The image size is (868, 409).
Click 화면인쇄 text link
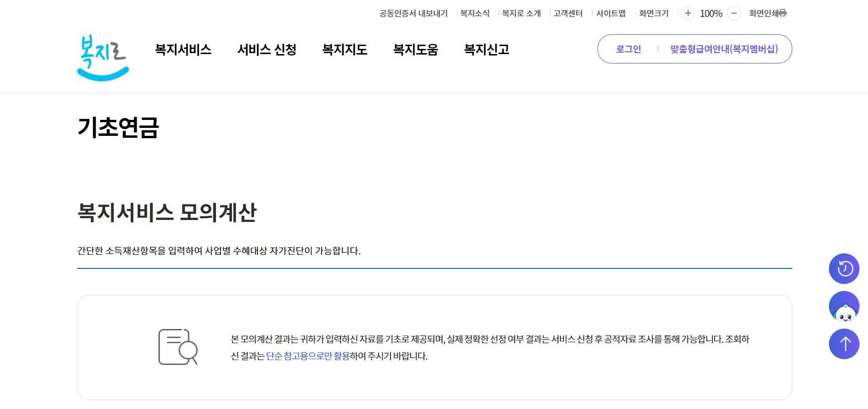[x=764, y=13]
